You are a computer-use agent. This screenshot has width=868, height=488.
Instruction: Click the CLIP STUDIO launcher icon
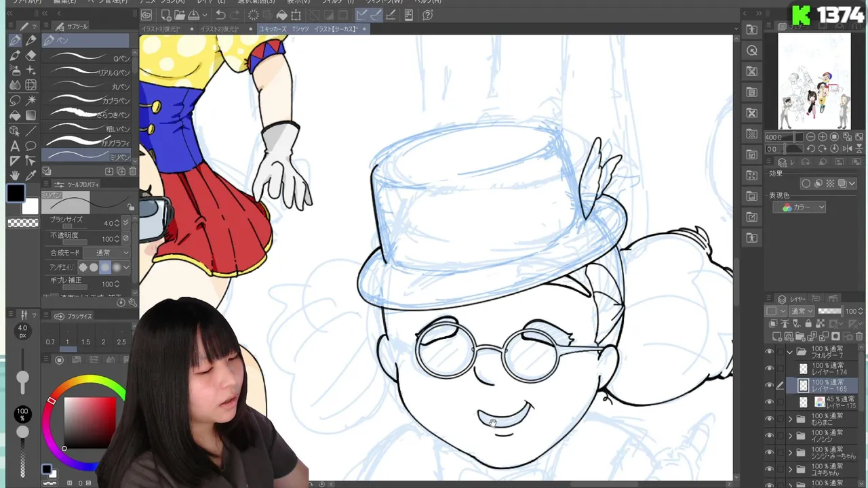[146, 15]
